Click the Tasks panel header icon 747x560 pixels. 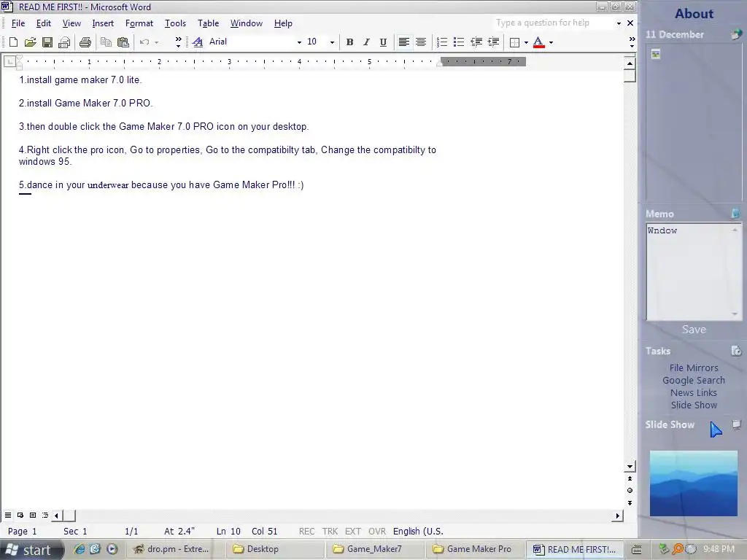(x=736, y=351)
